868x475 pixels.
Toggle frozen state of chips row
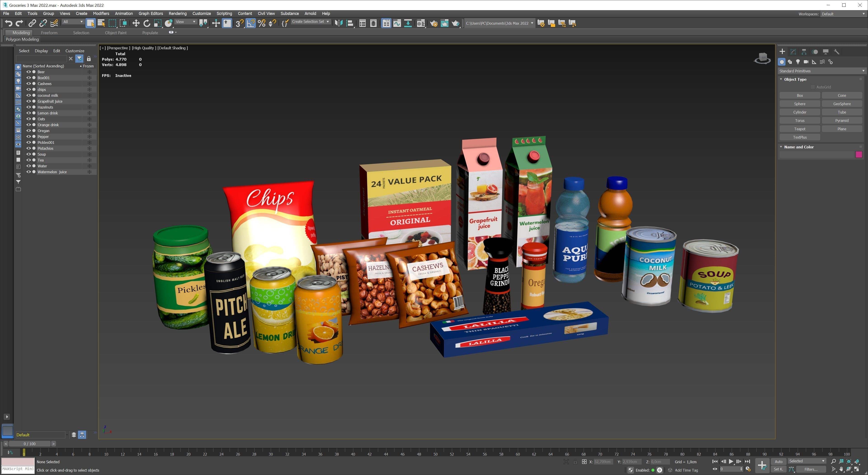[89, 89]
